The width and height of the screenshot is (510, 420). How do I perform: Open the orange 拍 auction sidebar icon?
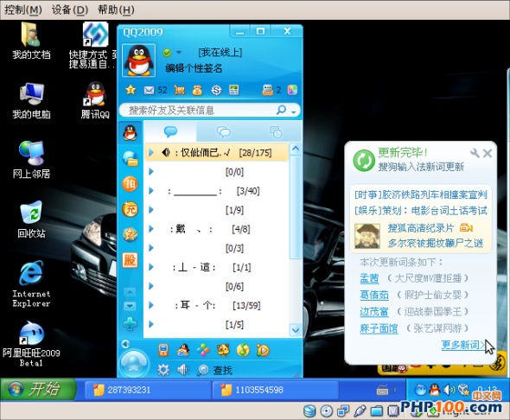[x=131, y=184]
